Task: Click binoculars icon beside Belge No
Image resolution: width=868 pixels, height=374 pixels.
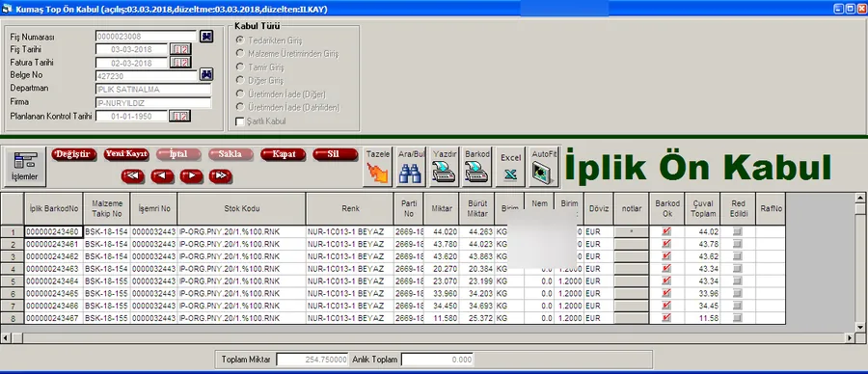Action: tap(206, 74)
